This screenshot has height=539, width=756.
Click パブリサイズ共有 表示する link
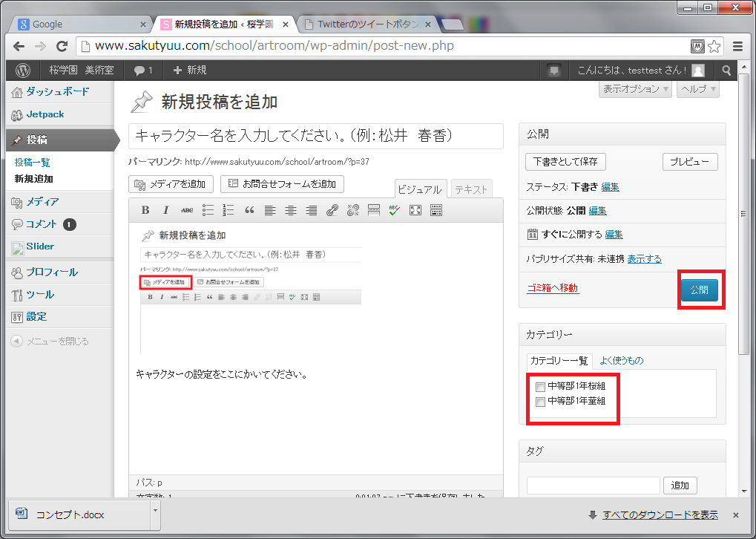pyautogui.click(x=644, y=259)
